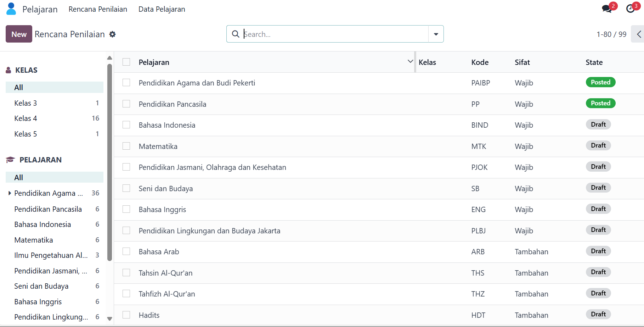Select the Bahasa Arab row checkbox
Viewport: 644px width, 327px height.
pyautogui.click(x=126, y=251)
